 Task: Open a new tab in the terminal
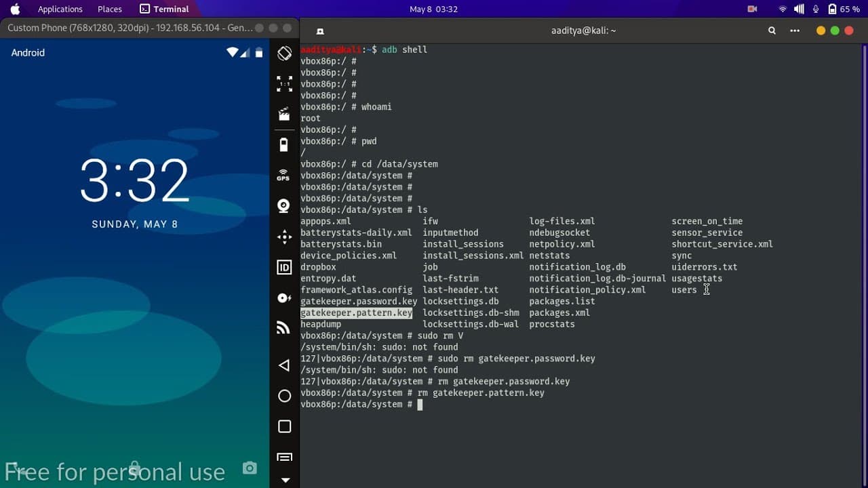click(320, 30)
